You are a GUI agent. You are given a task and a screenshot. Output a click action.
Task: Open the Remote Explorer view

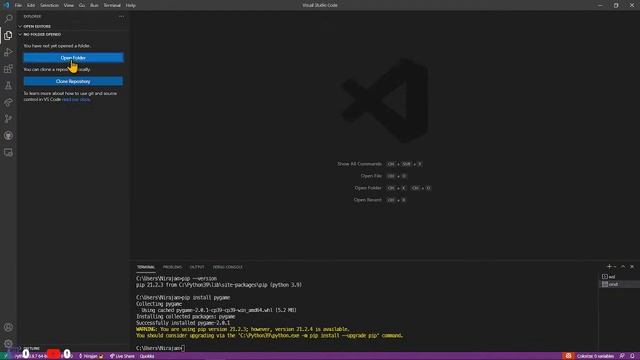[8, 153]
